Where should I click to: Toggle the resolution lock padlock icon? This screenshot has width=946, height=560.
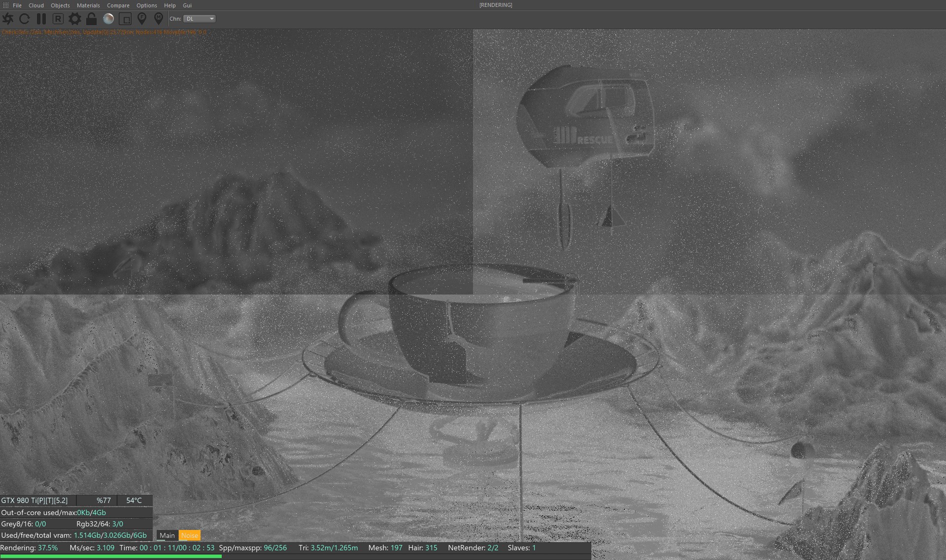click(91, 19)
